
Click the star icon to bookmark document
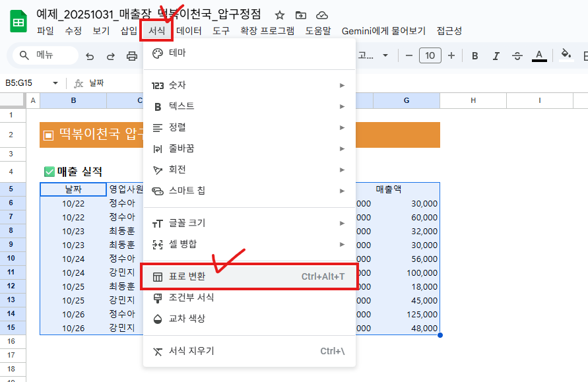tap(280, 15)
